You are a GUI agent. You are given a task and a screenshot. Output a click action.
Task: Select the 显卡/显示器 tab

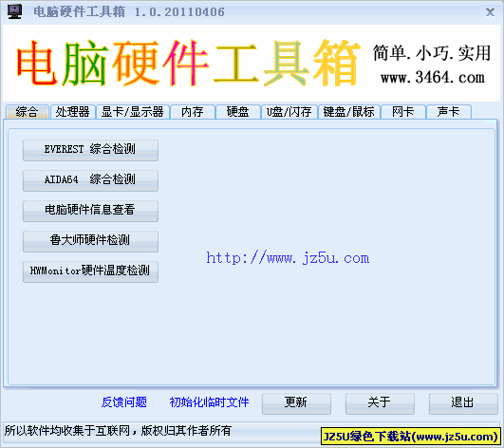133,112
